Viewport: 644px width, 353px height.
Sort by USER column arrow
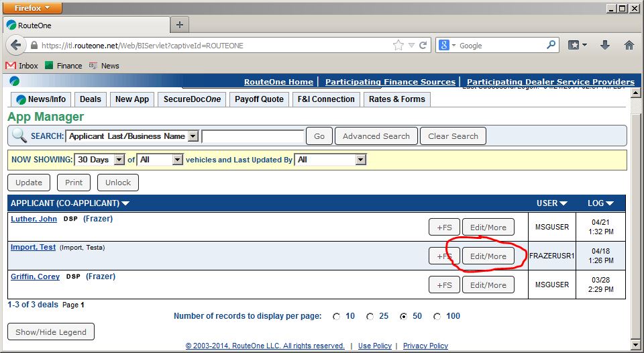tap(563, 203)
